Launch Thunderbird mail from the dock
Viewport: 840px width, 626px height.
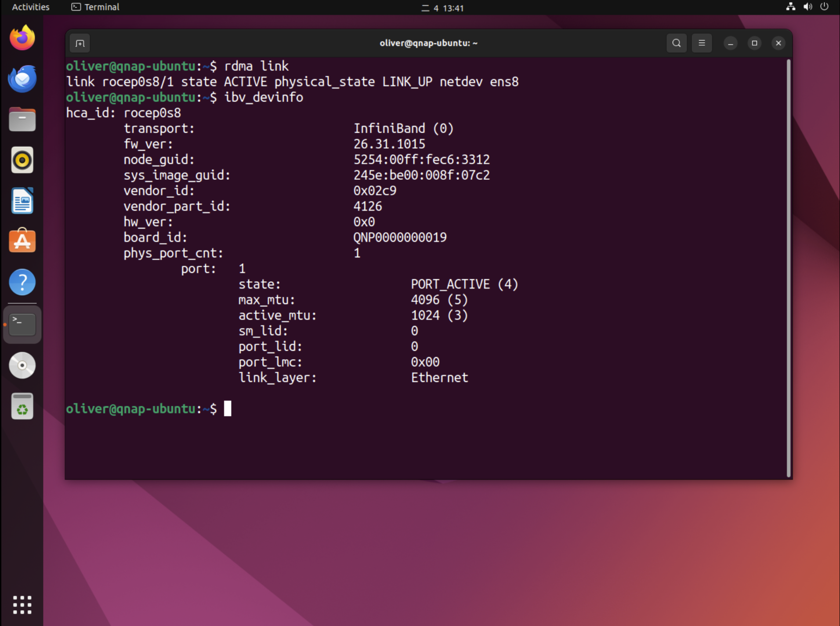[x=22, y=79]
